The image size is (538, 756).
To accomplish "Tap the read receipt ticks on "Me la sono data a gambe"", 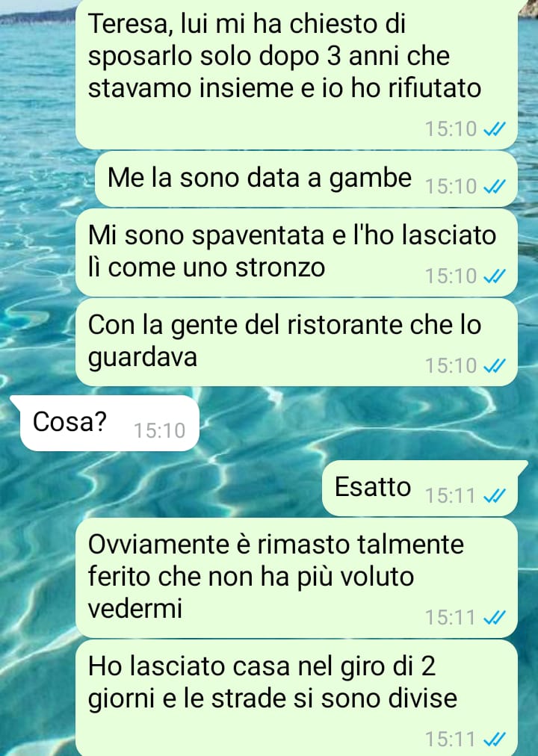I will [x=494, y=186].
